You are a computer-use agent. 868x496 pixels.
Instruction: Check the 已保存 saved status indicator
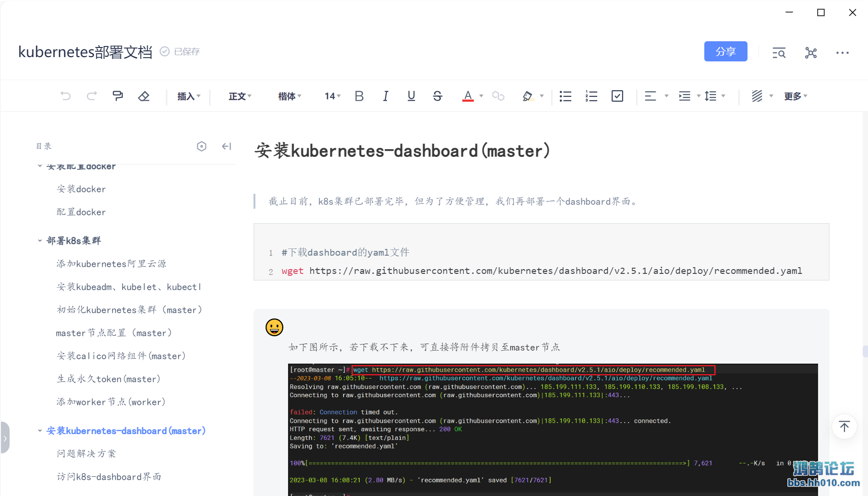pyautogui.click(x=180, y=51)
